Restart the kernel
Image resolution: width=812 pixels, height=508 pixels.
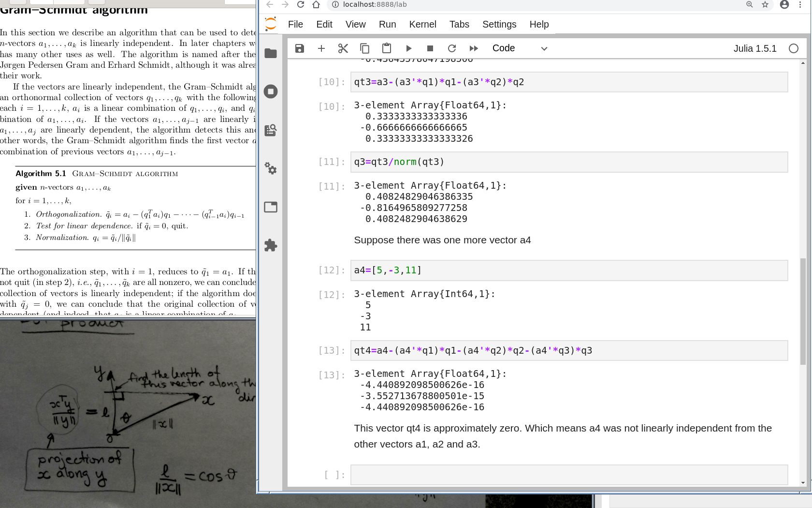452,48
